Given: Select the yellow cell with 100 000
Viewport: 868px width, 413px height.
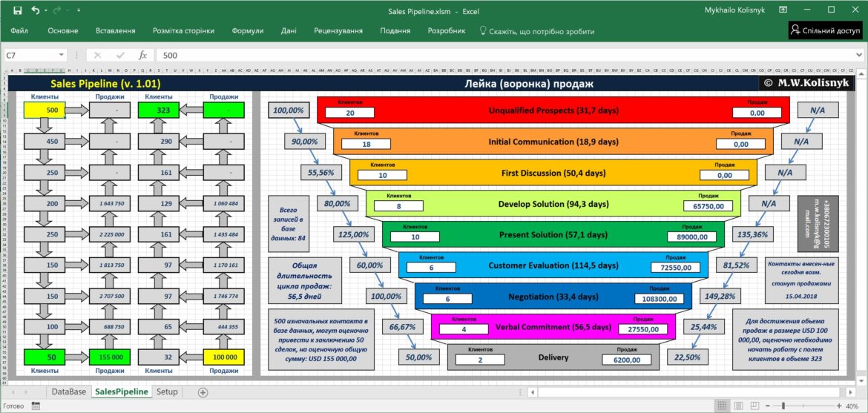Looking at the screenshot, I should tap(223, 357).
